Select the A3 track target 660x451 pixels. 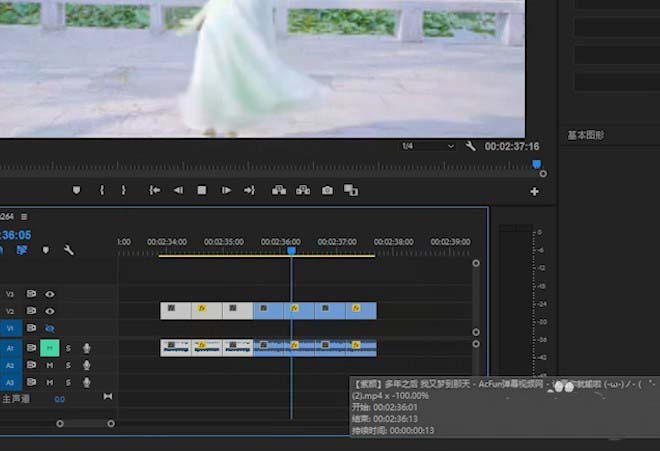point(10,382)
